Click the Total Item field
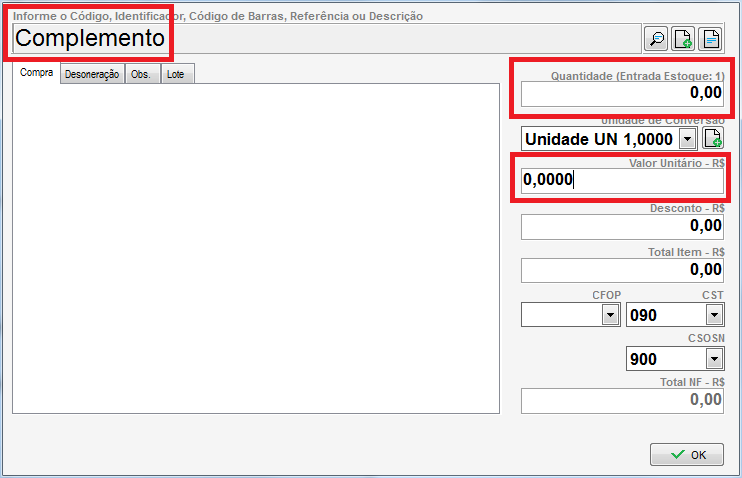The image size is (742, 478). coord(621,270)
